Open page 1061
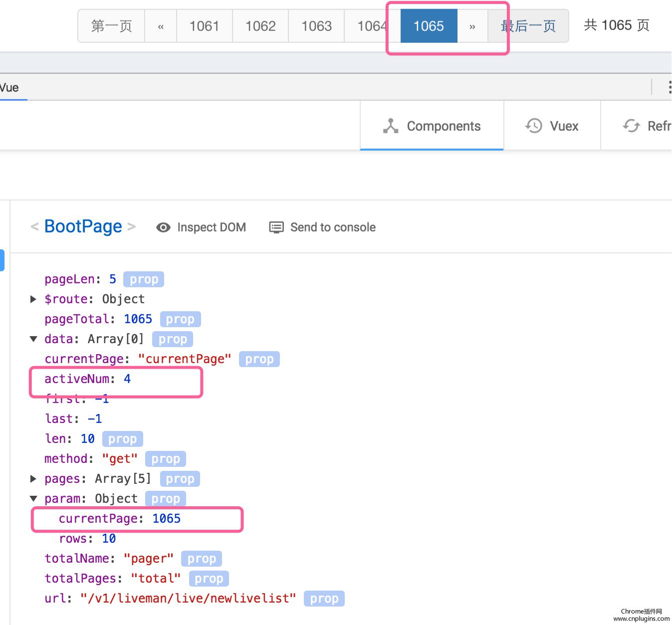 (205, 26)
